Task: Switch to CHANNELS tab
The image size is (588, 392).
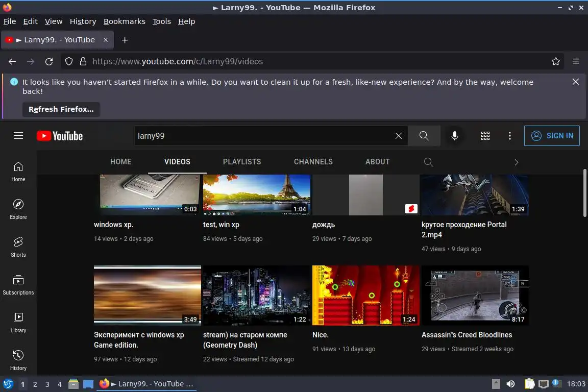Action: click(x=313, y=162)
